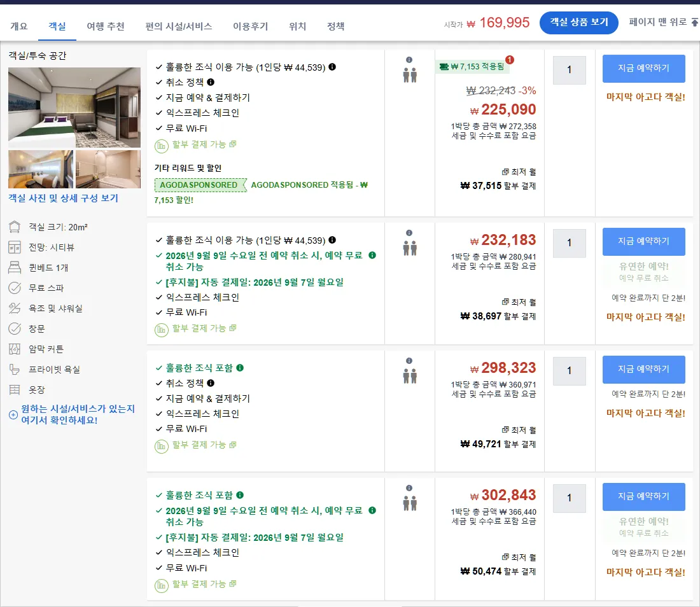This screenshot has width=700, height=607.
Task: Select the 객실 tab
Action: [57, 26]
